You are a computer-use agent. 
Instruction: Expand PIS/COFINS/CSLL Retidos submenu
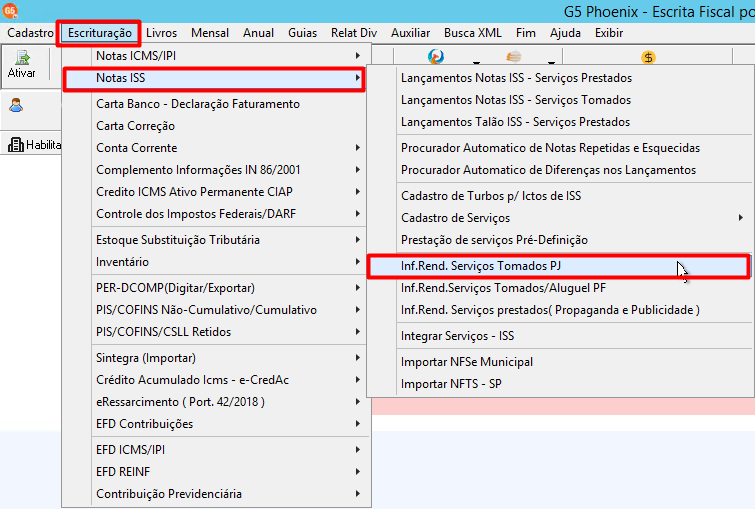coord(216,332)
